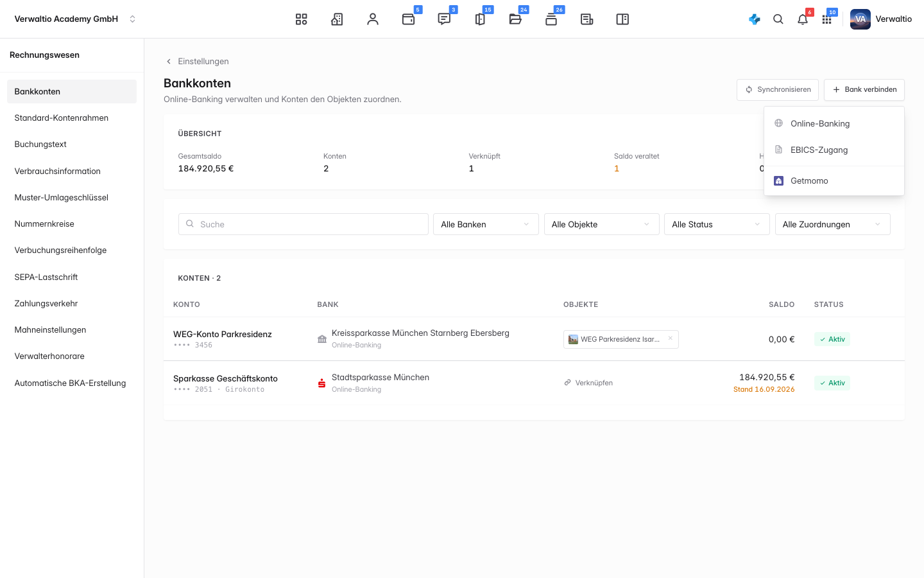
Task: Select the WEG-Konto Parkresidenz account name
Action: 223,334
